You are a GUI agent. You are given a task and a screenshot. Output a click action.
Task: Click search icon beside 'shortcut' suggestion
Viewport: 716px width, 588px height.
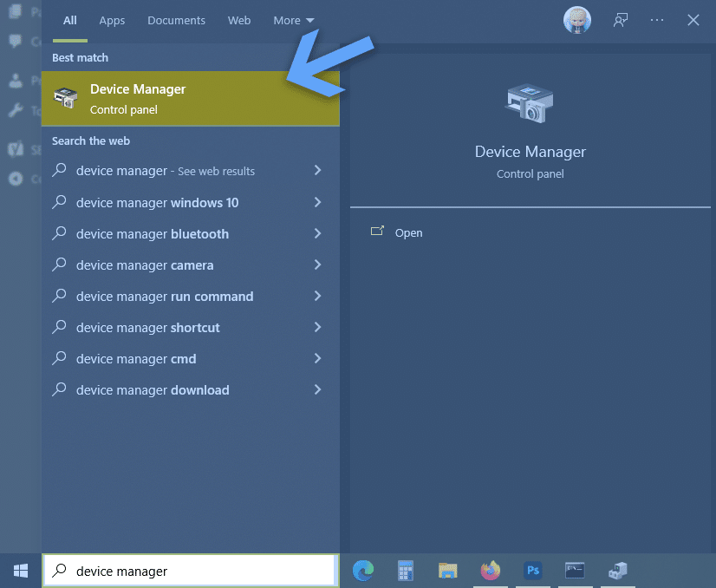59,327
